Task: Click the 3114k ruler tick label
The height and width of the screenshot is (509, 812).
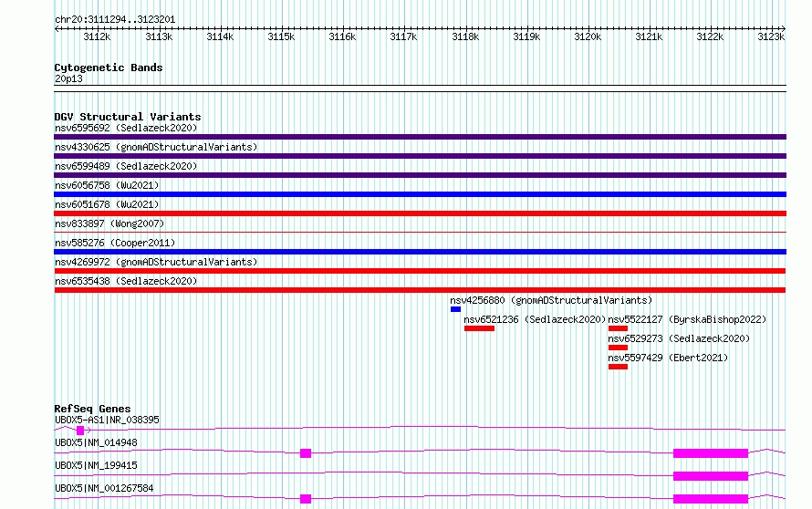Action: click(x=220, y=36)
